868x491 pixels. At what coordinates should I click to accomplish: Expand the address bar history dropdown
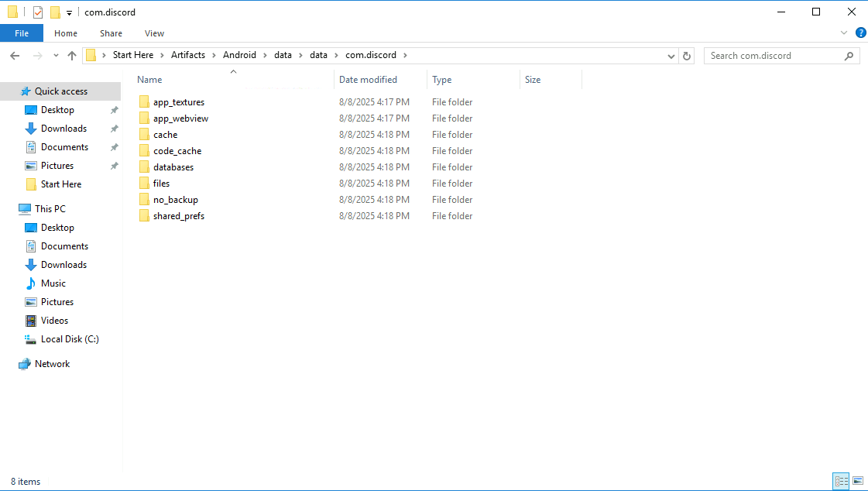(x=671, y=56)
